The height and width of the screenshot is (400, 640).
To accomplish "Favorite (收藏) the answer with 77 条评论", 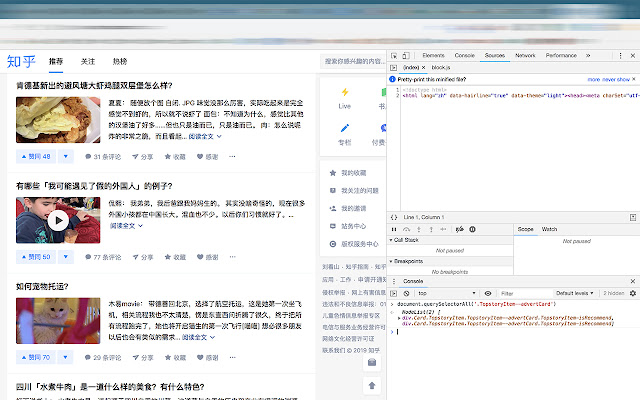I will coord(175,257).
